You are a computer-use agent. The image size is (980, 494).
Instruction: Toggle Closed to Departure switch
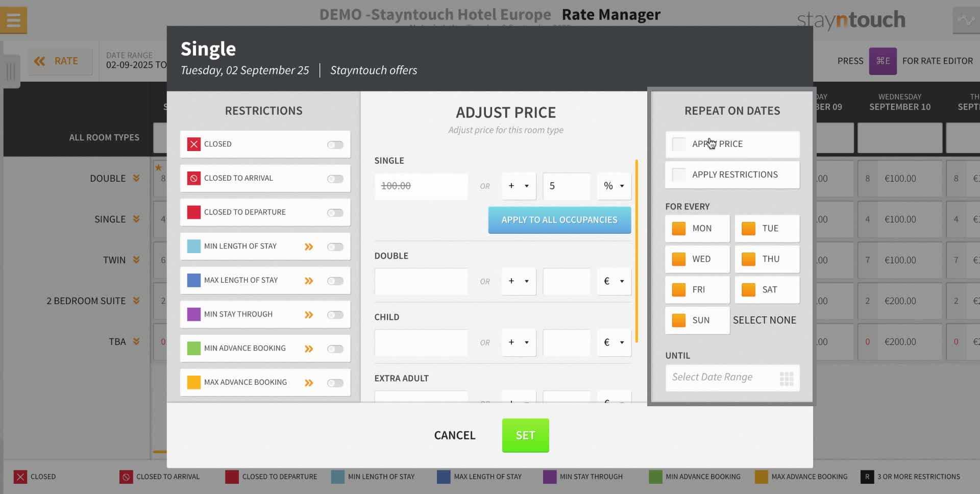[x=335, y=213]
